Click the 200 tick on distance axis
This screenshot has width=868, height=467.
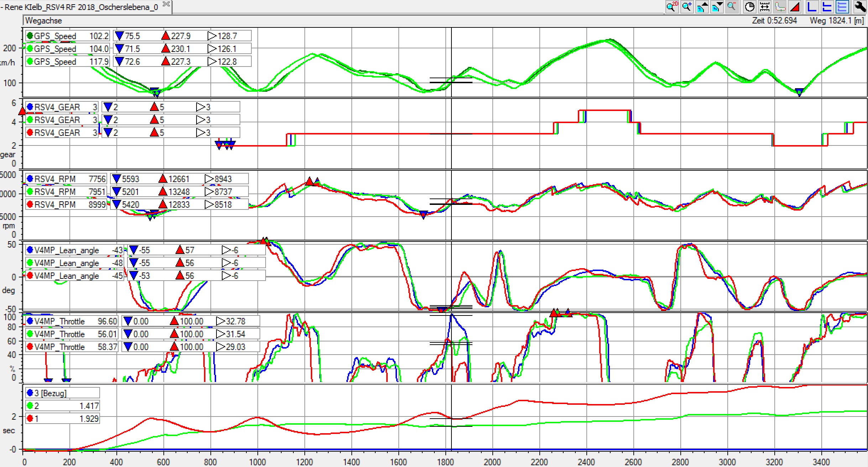[69, 462]
